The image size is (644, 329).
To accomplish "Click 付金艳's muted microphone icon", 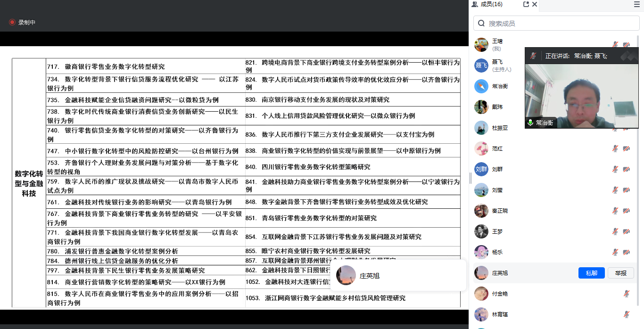I will click(x=627, y=294).
